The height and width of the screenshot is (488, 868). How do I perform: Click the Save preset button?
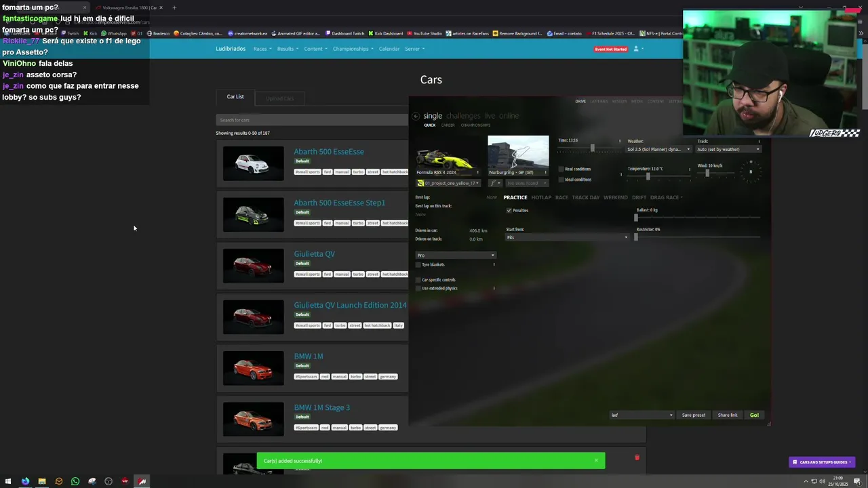point(694,415)
